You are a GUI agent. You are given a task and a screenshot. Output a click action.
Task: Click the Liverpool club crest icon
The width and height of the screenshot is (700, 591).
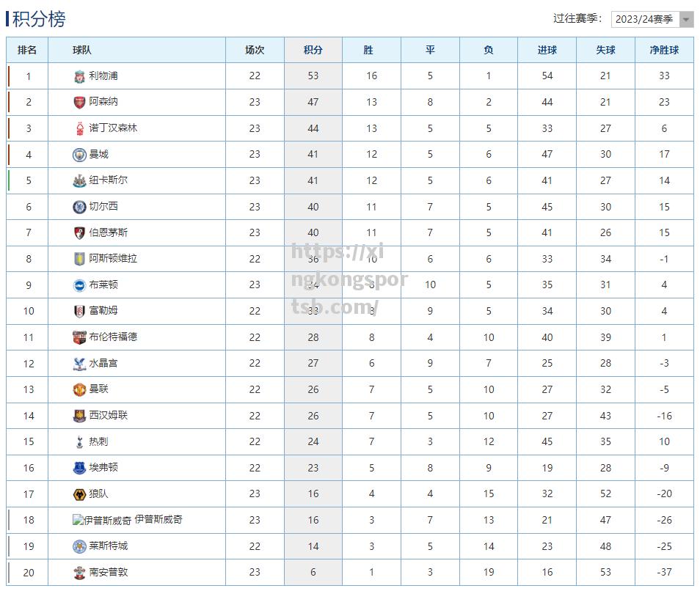tap(79, 76)
